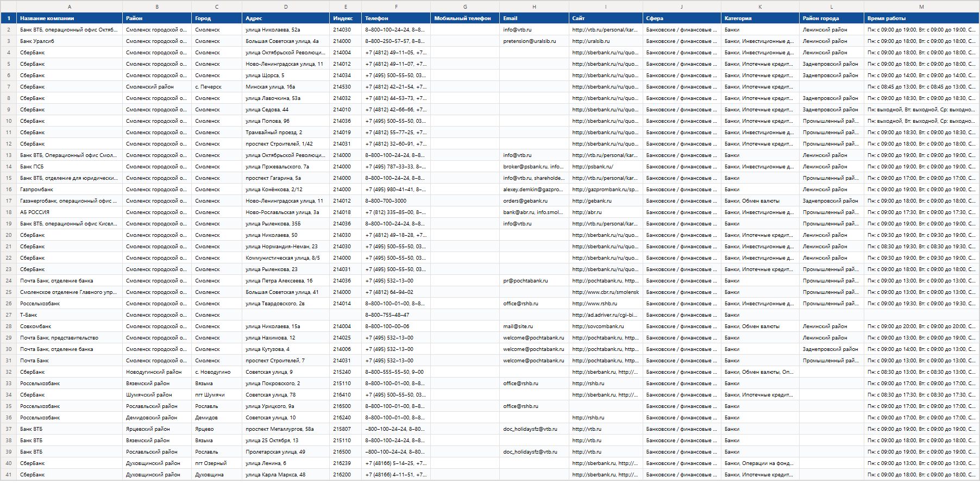Select address 'Коммунистическая улица, 8/5'
The height and width of the screenshot is (490, 980).
tap(286, 258)
